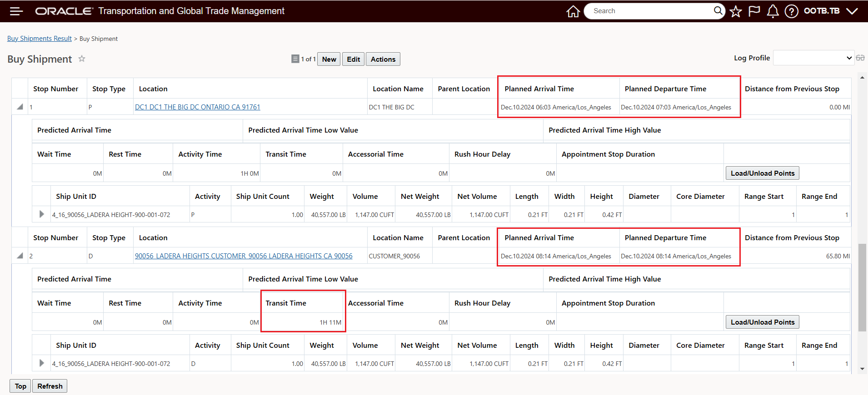Open the Actions menu button
This screenshot has height=395, width=868.
(383, 59)
